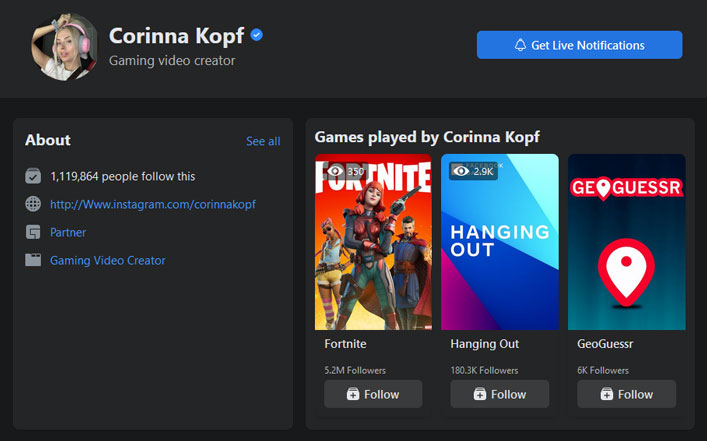Click the Games played by Corinna Kopf heading

(x=427, y=137)
